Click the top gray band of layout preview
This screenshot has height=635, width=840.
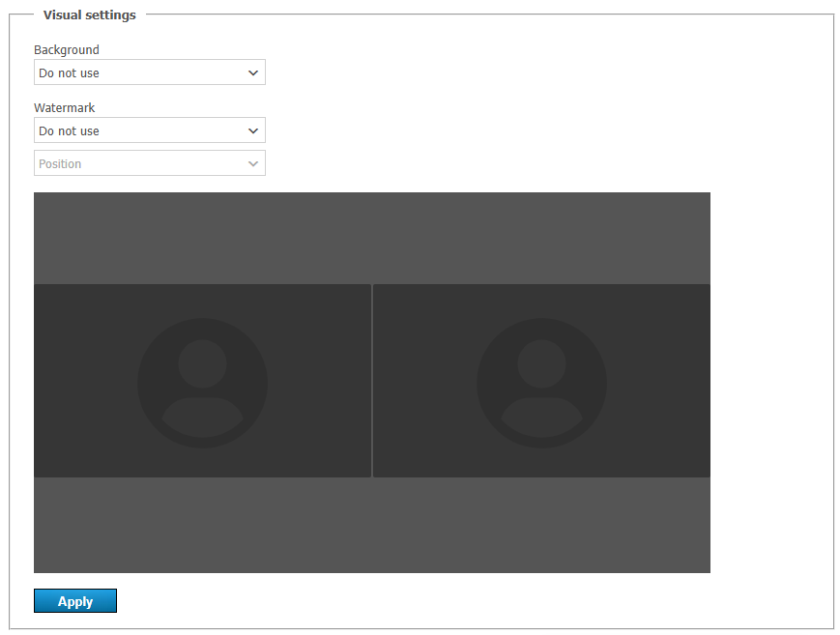[x=371, y=237]
